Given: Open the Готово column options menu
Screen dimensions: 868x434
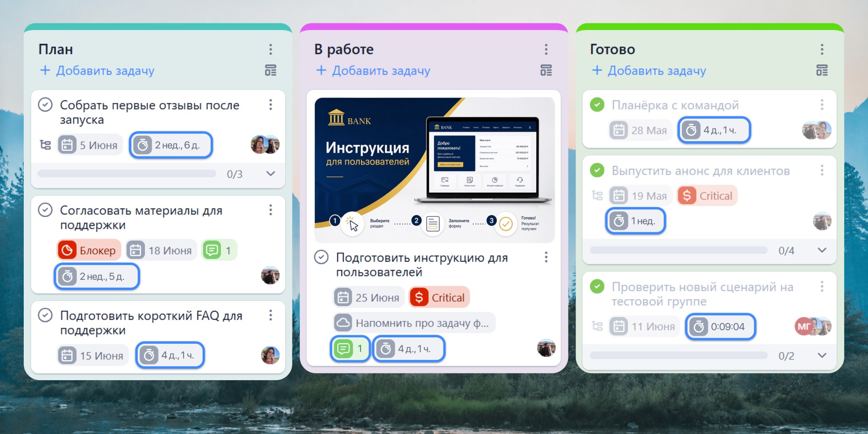Looking at the screenshot, I should pos(822,49).
